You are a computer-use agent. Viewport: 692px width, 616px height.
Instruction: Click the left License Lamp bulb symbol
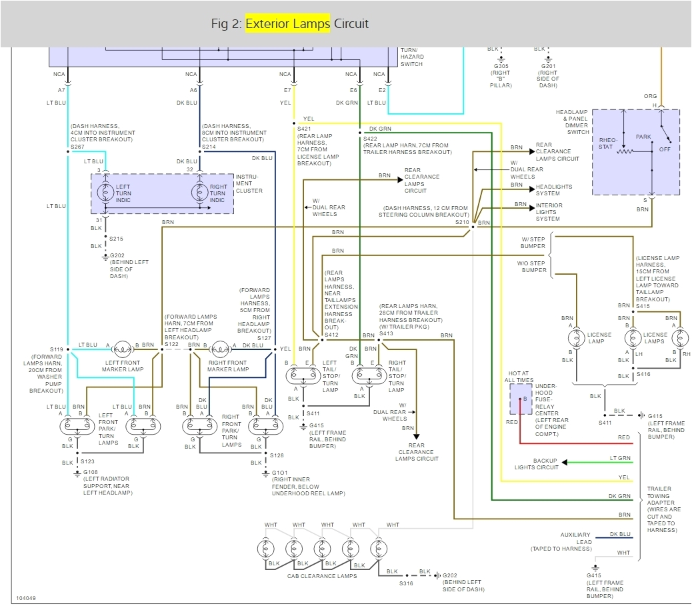pos(575,338)
